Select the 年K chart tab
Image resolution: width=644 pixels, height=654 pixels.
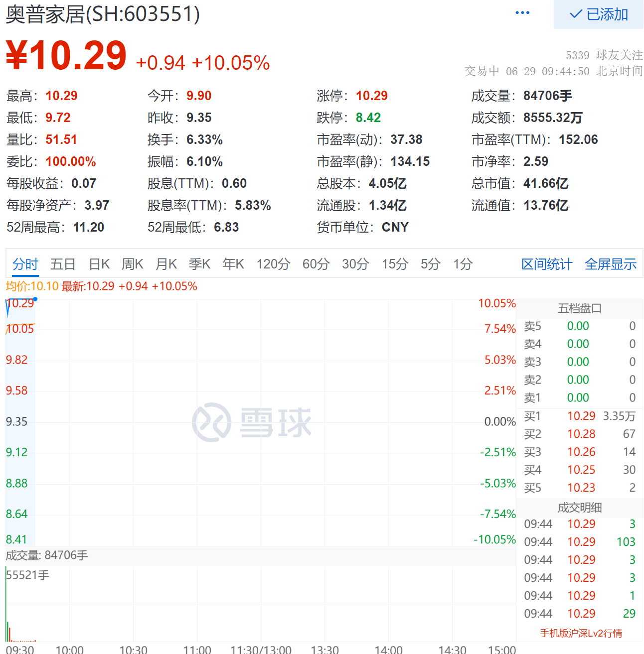(x=233, y=264)
